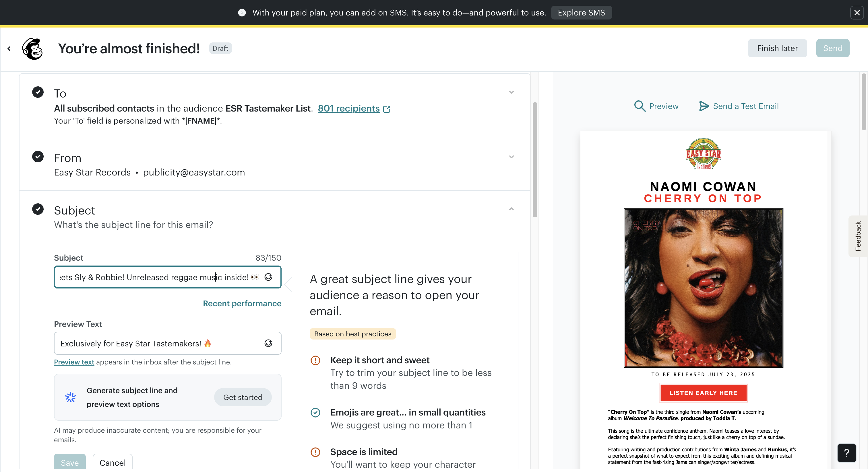Viewport: 868px width, 472px height.
Task: Click the Preview magnifier icon
Action: [x=640, y=106]
